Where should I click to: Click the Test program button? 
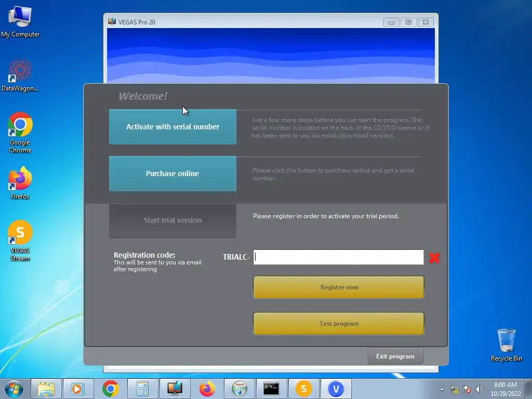[x=339, y=323]
